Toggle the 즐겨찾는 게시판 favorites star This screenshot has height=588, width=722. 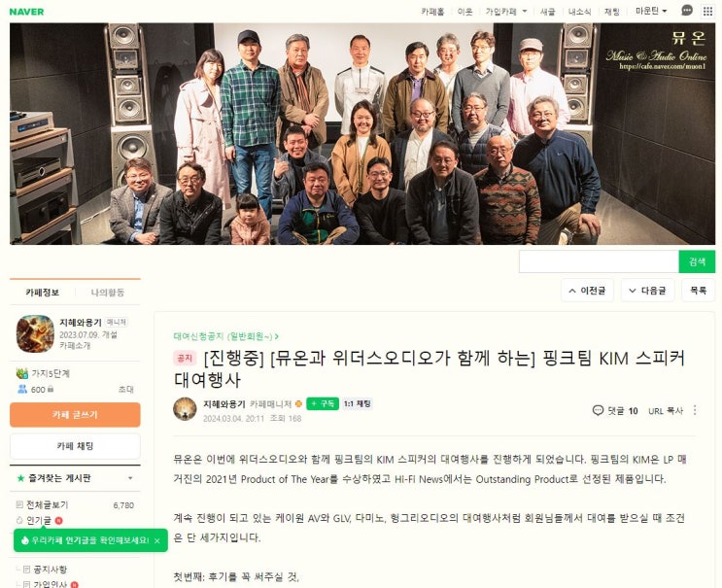click(x=20, y=478)
